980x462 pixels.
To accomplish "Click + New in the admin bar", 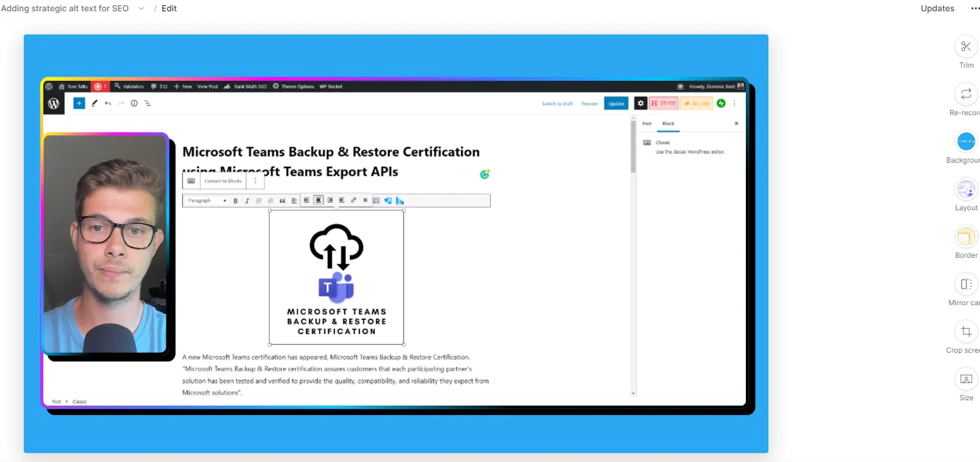I will pos(183,86).
